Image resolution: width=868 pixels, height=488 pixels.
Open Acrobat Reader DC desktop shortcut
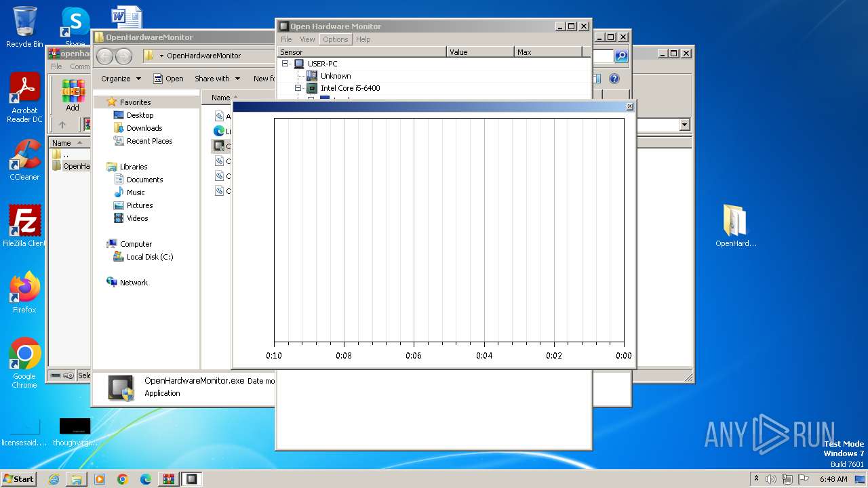[24, 98]
